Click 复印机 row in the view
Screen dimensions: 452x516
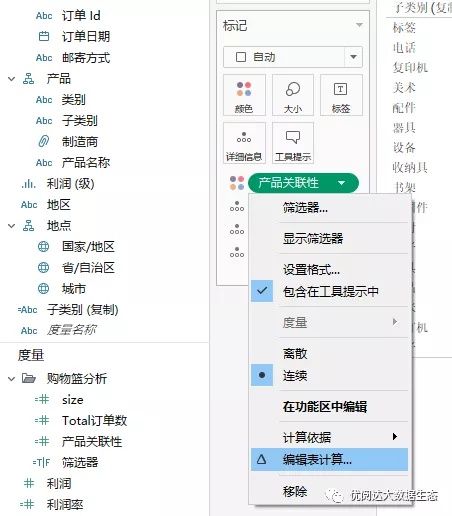[x=410, y=68]
